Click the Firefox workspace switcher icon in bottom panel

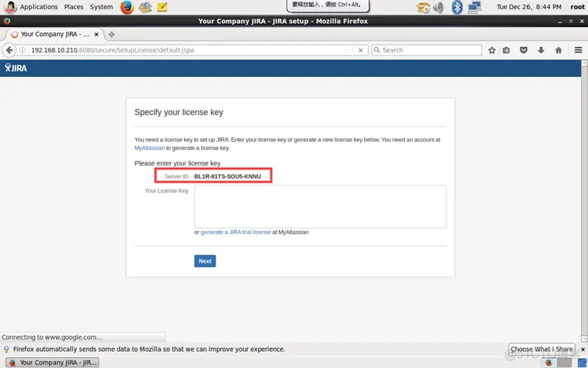(549, 363)
